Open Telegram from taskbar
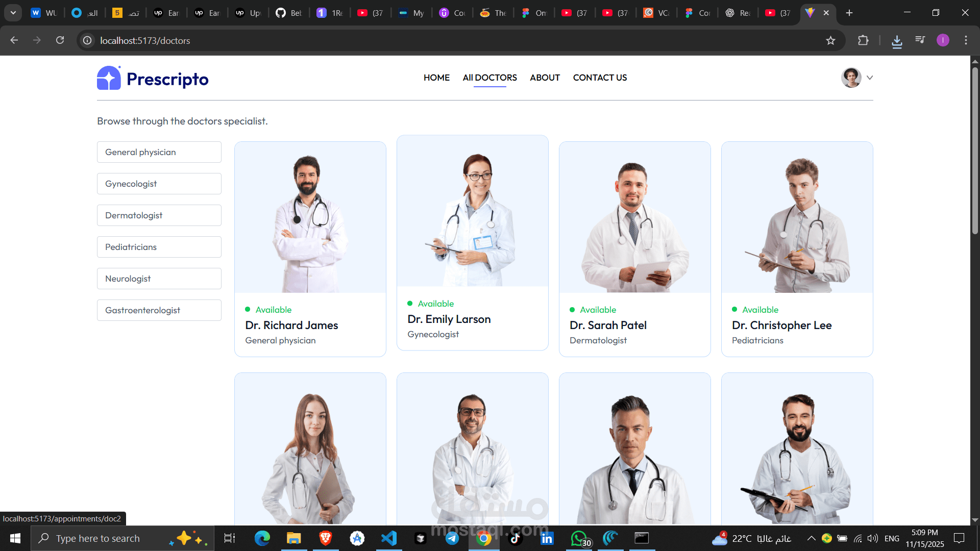 tap(452, 538)
